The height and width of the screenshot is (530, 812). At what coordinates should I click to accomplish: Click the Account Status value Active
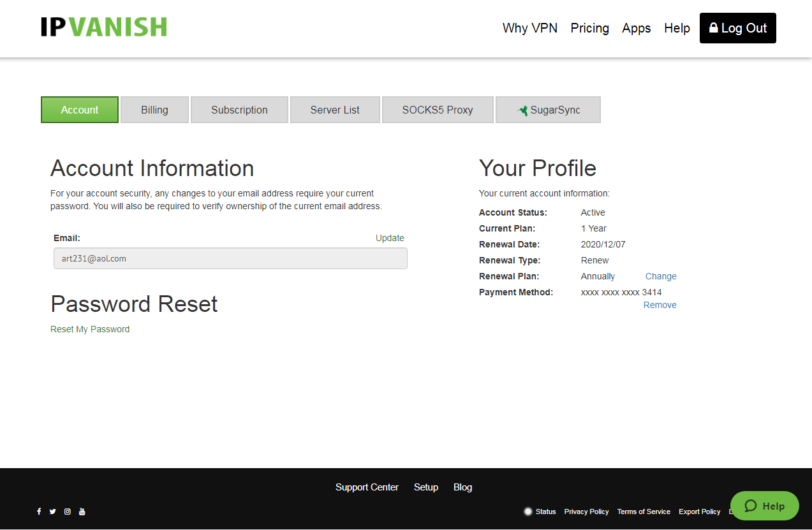click(593, 212)
